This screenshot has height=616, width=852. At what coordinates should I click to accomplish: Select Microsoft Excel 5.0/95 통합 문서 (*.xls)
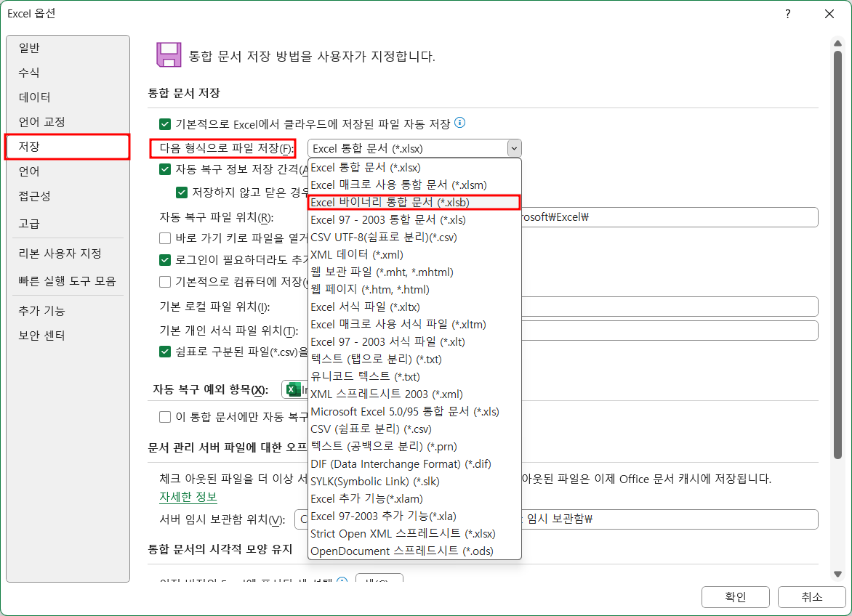pyautogui.click(x=414, y=411)
